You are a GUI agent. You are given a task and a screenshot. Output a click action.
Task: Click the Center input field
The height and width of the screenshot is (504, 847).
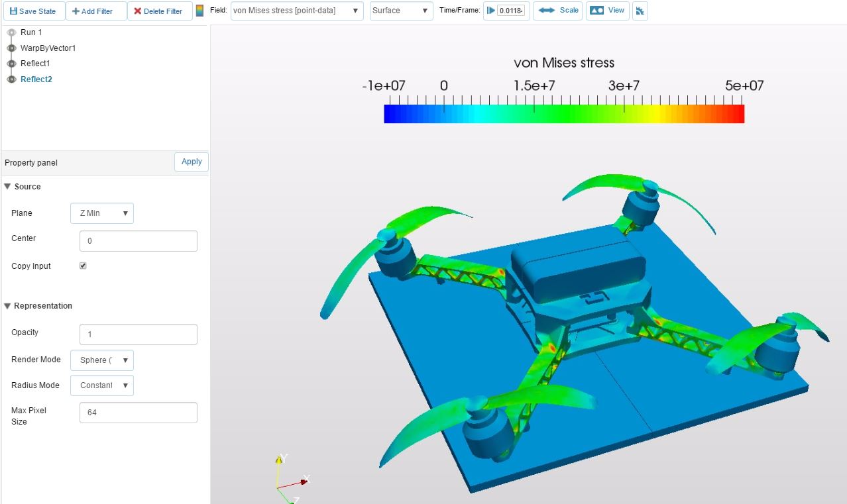138,241
